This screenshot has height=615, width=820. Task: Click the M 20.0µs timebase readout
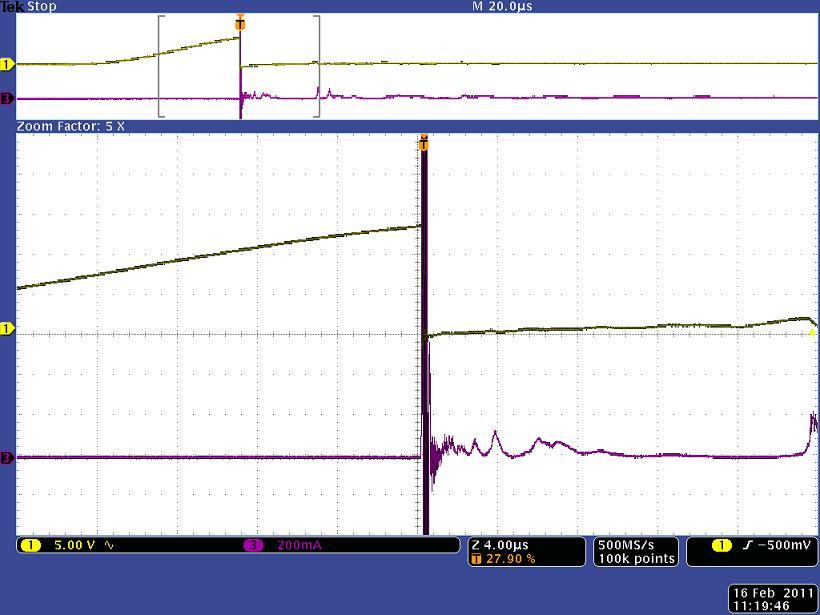click(x=502, y=6)
